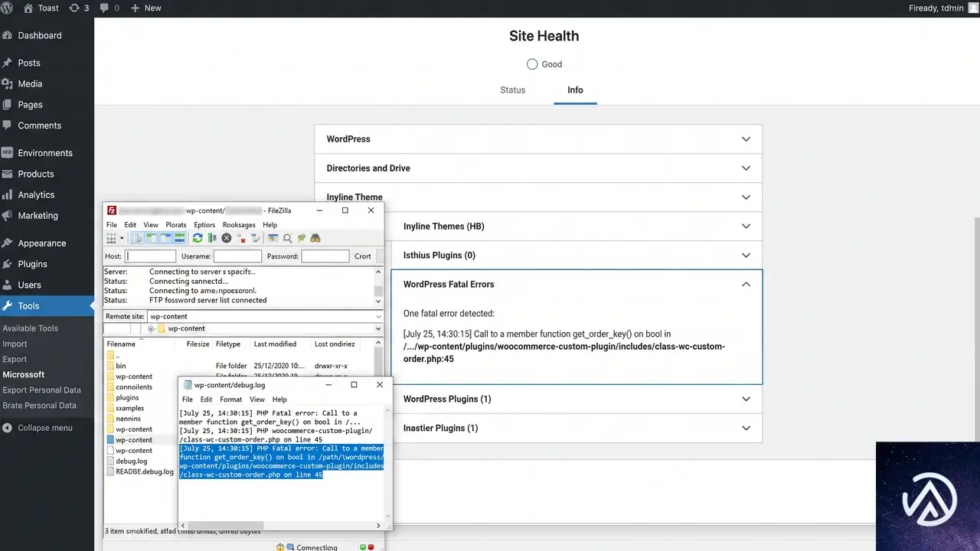
Task: Open the Rooksages menu in FileZilla
Action: 239,225
